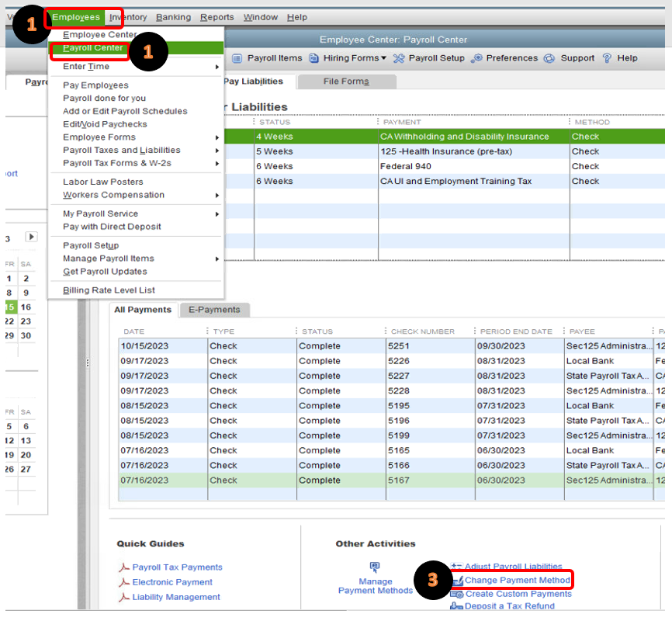Screen dimensions: 672x621
Task: Expand the Workers Compensation submenu
Action: (216, 195)
